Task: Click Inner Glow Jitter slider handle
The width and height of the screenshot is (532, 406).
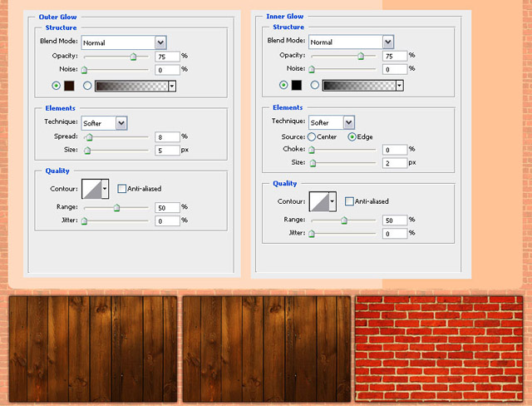Action: [x=312, y=234]
